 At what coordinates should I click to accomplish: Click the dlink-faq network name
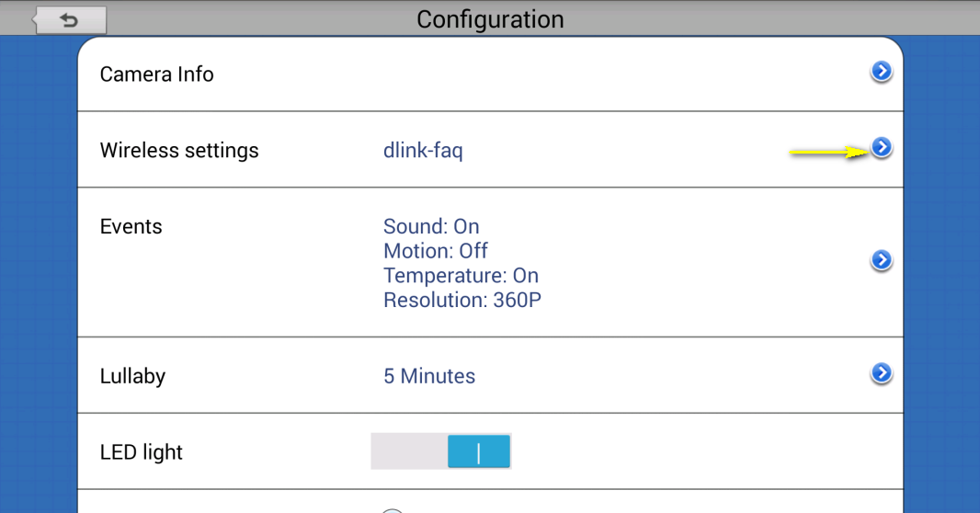click(423, 151)
